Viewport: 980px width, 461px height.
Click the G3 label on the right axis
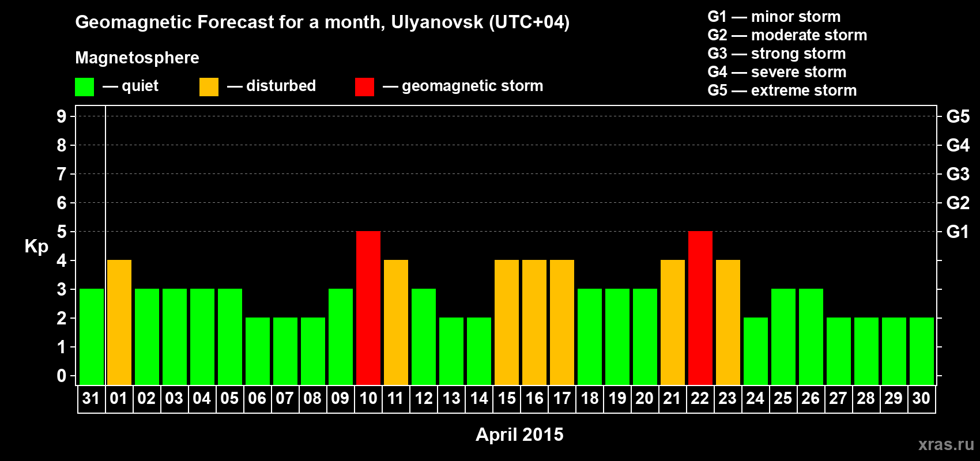pyautogui.click(x=958, y=174)
